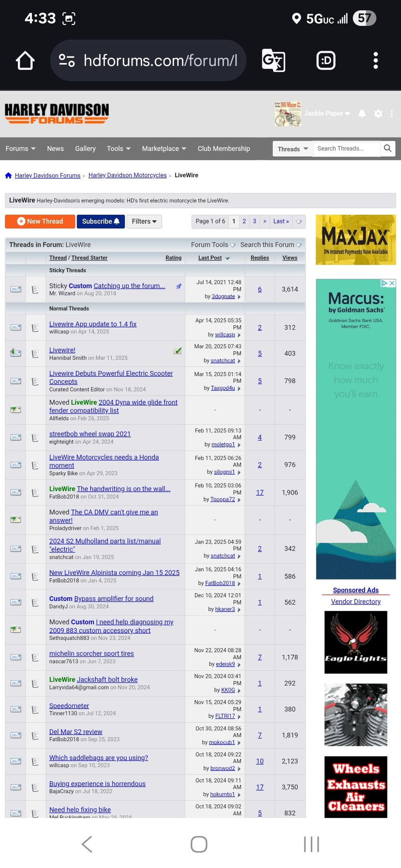Image resolution: width=401 pixels, height=868 pixels.
Task: Open the user settings gear icon
Action: 378,114
